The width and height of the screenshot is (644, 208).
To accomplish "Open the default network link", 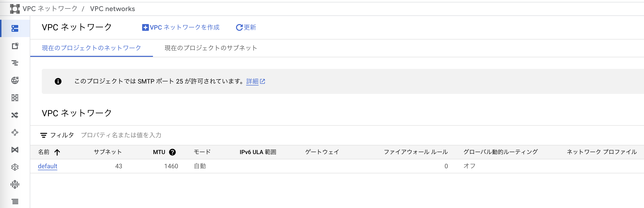I will point(48,166).
